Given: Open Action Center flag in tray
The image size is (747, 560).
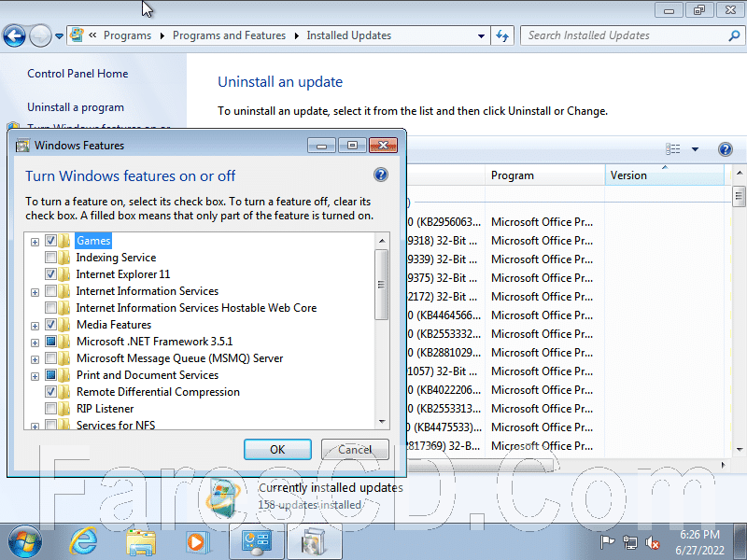Looking at the screenshot, I should [607, 542].
